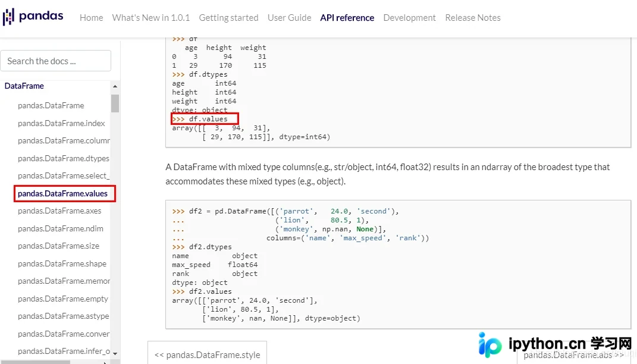This screenshot has width=637, height=364.
Task: Go to Getting started section
Action: coord(228,18)
